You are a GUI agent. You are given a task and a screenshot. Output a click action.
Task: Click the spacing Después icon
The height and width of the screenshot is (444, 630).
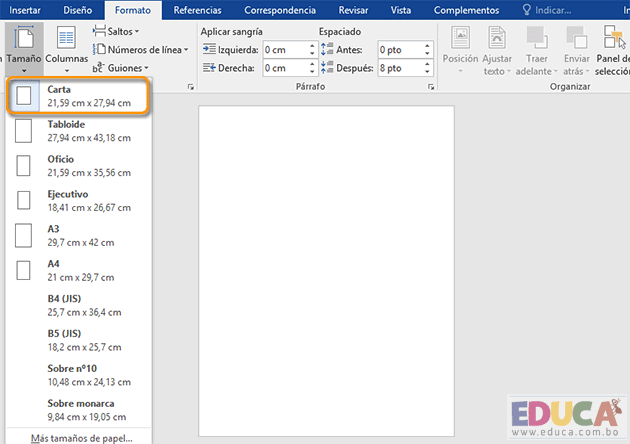327,68
